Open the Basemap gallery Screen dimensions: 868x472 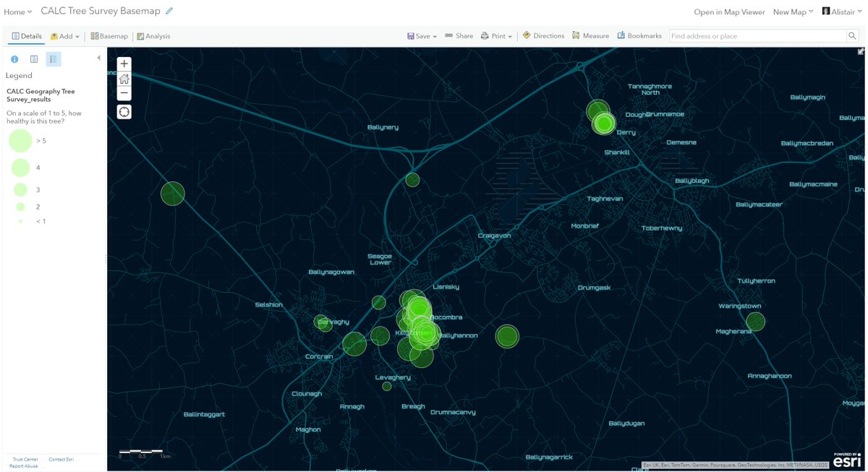pyautogui.click(x=109, y=35)
